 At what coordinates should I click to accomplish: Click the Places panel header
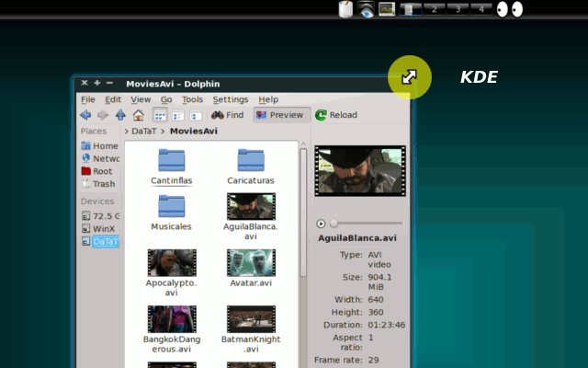(94, 131)
